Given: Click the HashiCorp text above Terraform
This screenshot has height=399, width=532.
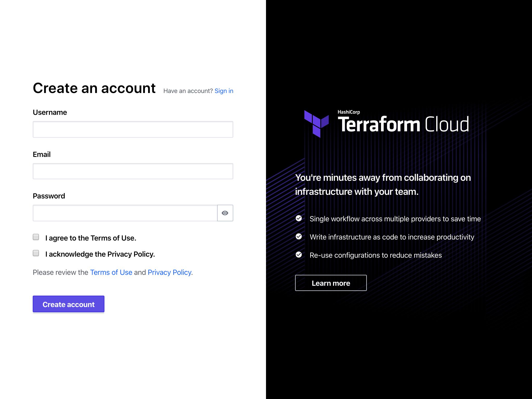Looking at the screenshot, I should pos(349,112).
